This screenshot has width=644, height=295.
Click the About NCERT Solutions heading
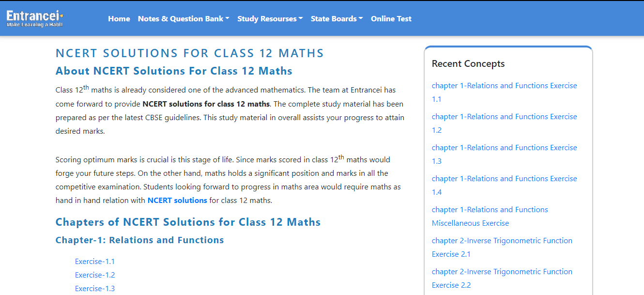click(174, 71)
